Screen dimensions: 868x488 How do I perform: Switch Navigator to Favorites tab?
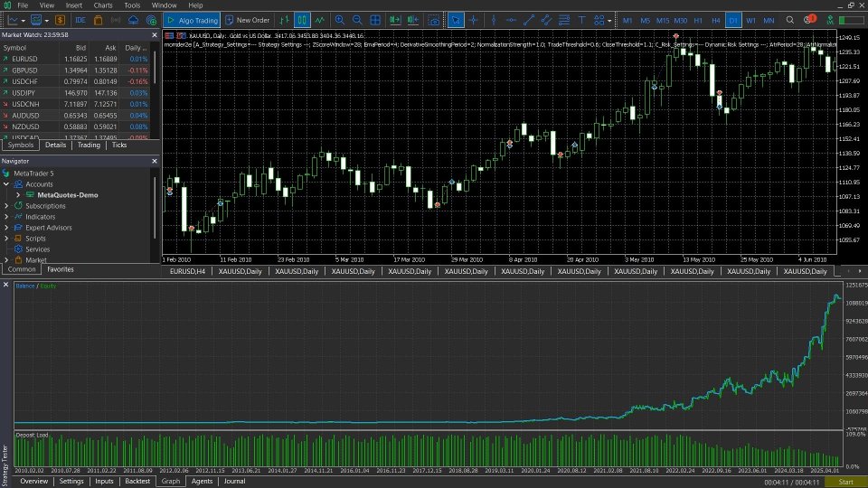point(61,269)
